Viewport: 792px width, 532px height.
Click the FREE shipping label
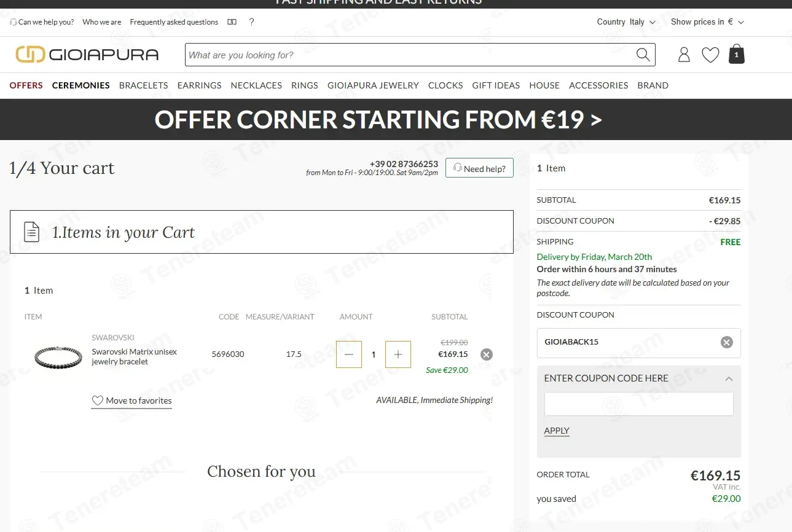(731, 242)
